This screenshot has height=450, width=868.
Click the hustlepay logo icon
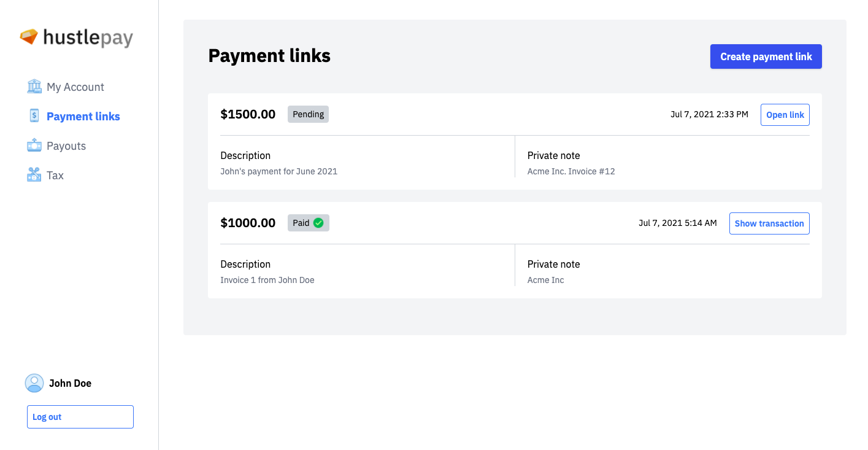(29, 37)
